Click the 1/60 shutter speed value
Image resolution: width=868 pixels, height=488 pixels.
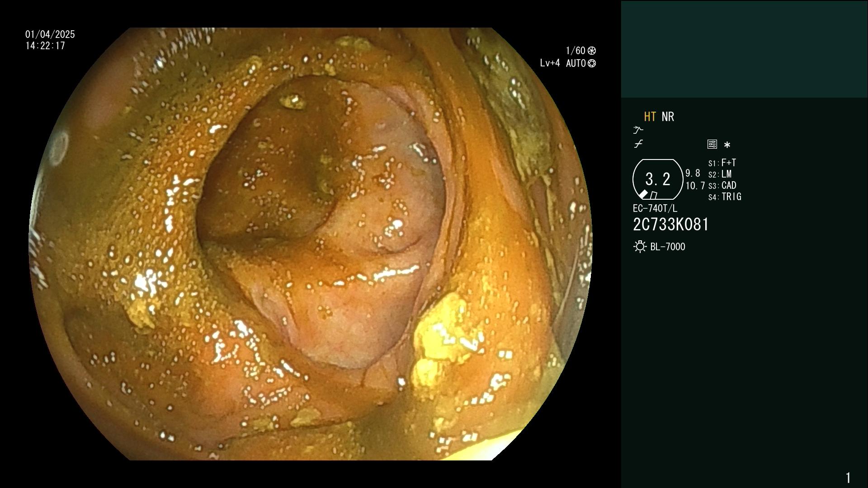tap(576, 51)
